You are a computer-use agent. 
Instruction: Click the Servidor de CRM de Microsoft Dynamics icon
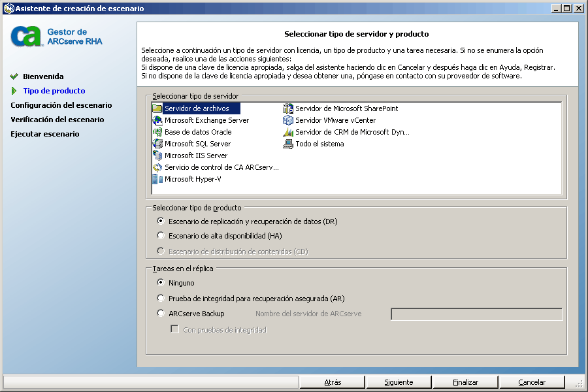pos(288,132)
